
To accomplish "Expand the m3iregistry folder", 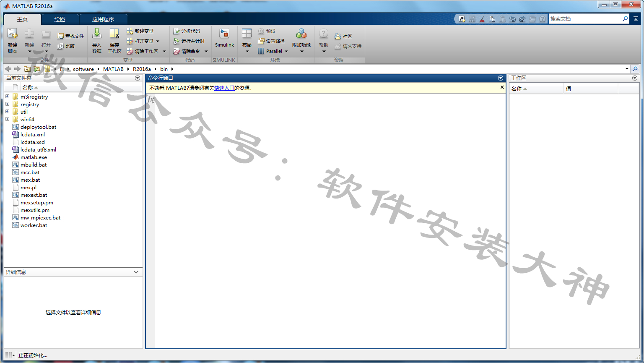I will pyautogui.click(x=7, y=97).
